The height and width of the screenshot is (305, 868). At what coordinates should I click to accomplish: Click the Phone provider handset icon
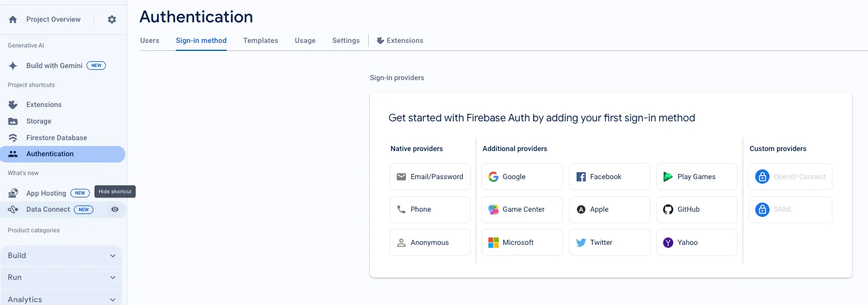pos(401,209)
